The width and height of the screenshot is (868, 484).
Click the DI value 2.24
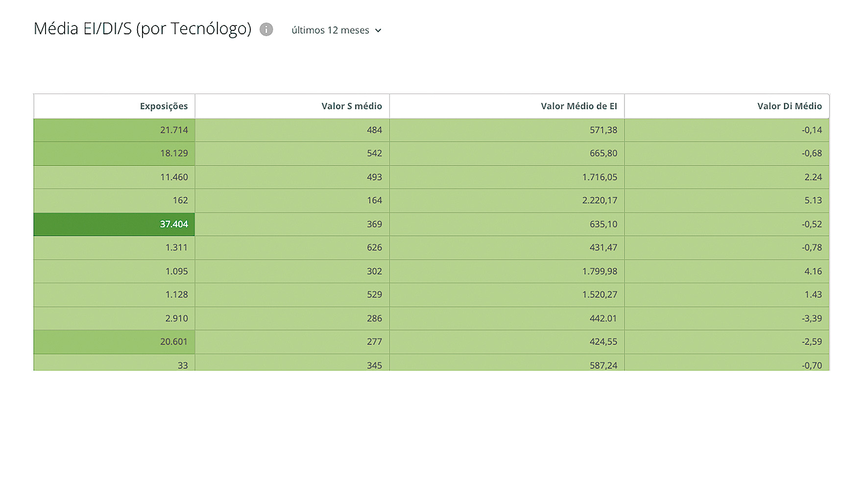[813, 177]
